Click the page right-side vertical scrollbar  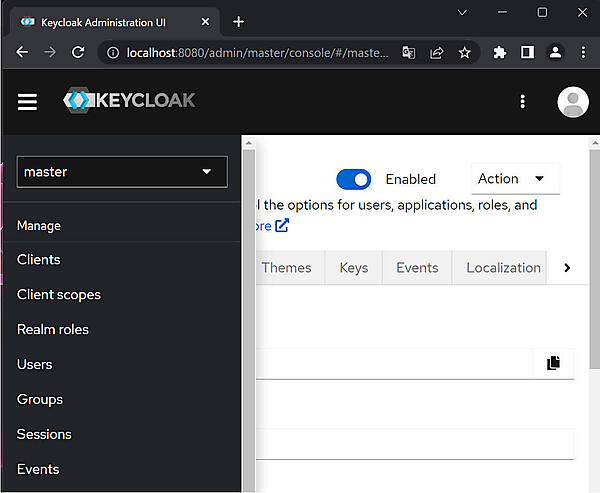coord(595,259)
